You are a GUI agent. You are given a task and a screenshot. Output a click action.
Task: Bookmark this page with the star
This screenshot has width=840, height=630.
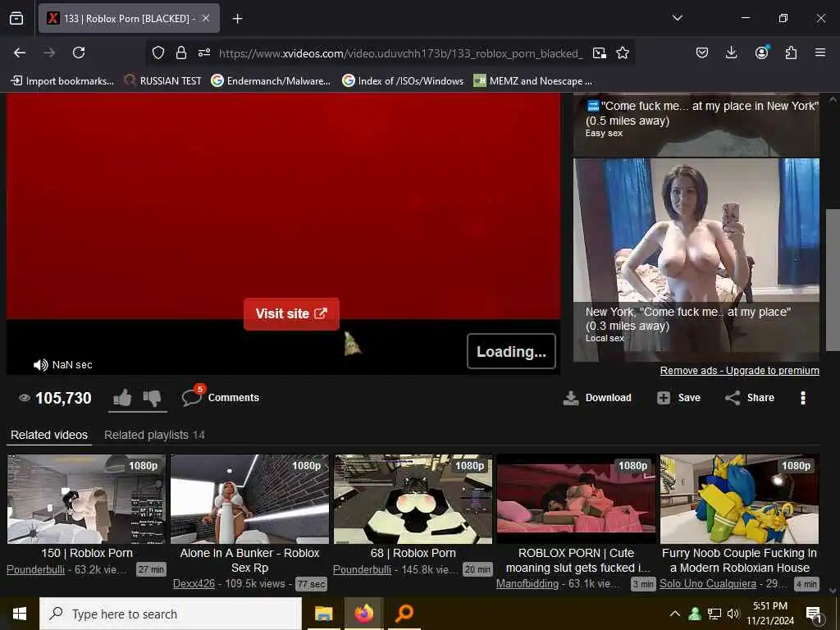623,52
